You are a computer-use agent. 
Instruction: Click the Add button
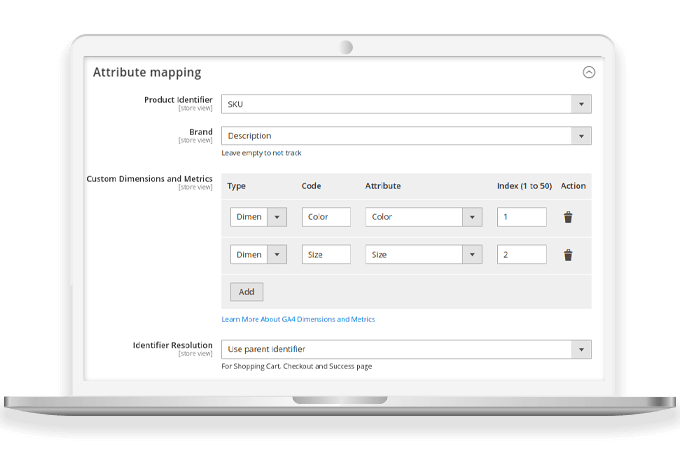(246, 292)
